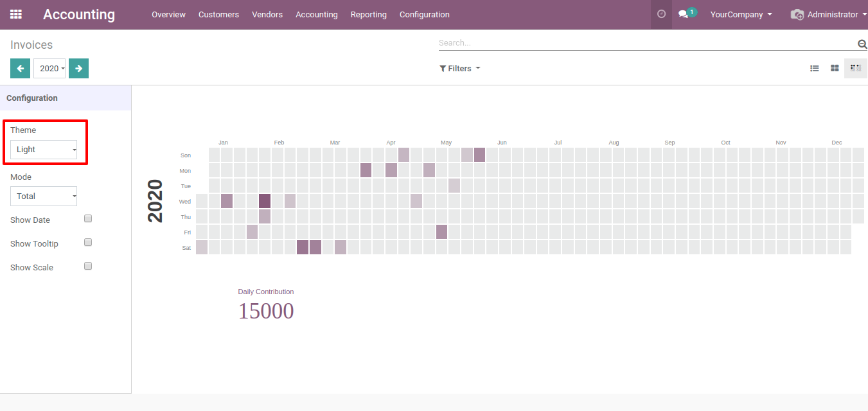
Task: Open the YourCompany switcher
Action: (741, 14)
